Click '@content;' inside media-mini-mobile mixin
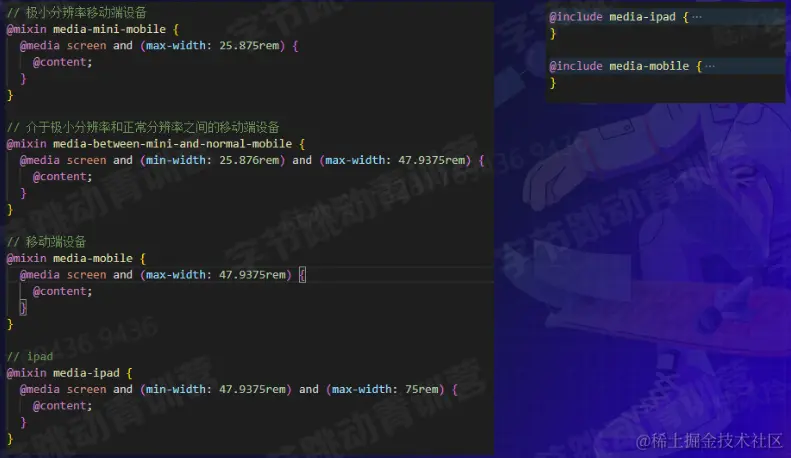 63,62
